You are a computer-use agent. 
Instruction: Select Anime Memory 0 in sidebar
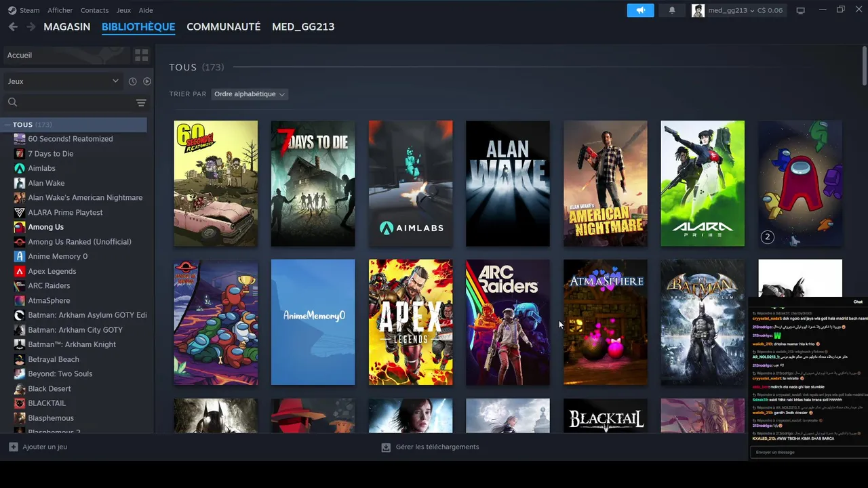(58, 256)
